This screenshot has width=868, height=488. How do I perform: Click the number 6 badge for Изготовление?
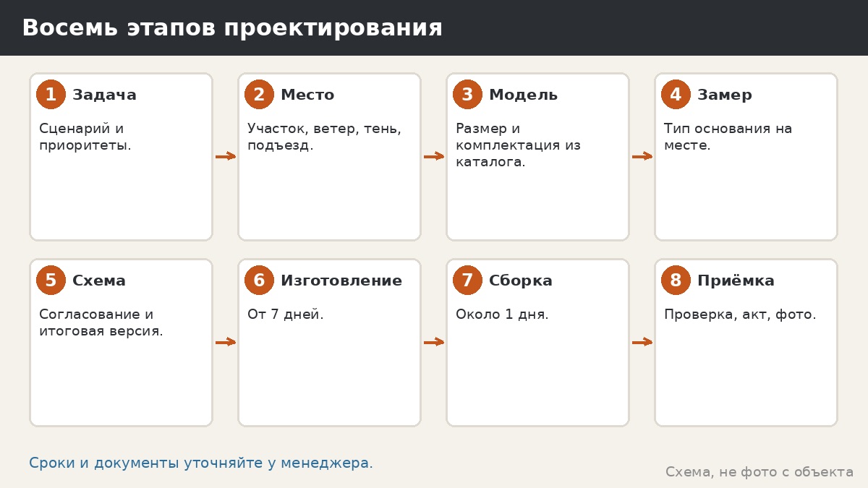tap(259, 281)
